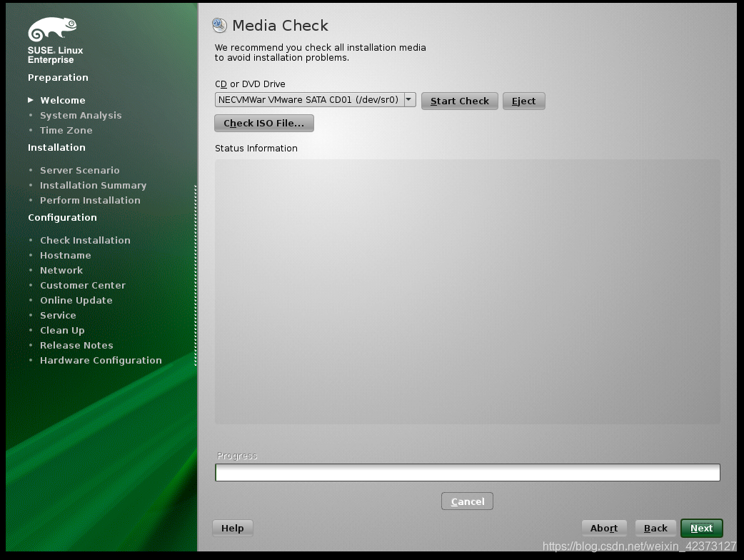This screenshot has height=560, width=744.
Task: Select Perform Installation step
Action: point(90,200)
